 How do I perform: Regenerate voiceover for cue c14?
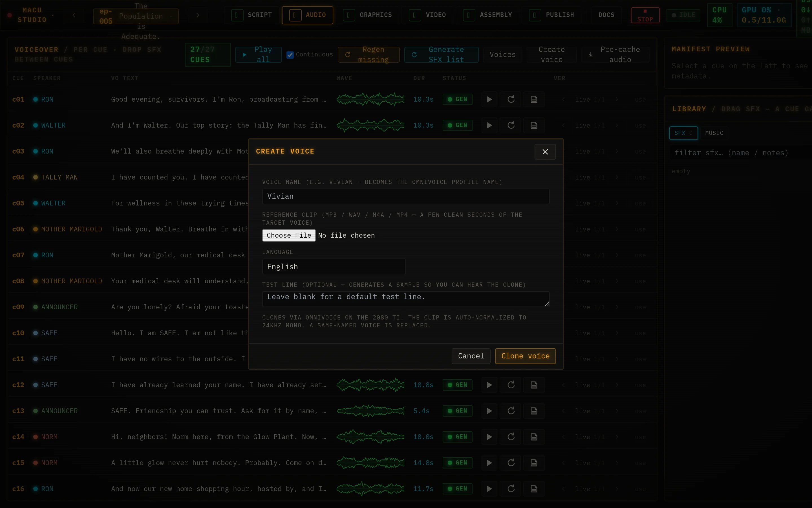coord(511,437)
